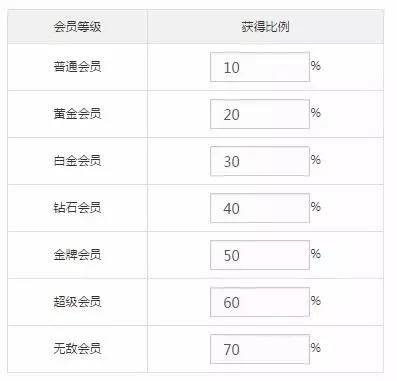397x381 pixels.
Task: Click the percent sign beside value 20
Action: (x=316, y=113)
